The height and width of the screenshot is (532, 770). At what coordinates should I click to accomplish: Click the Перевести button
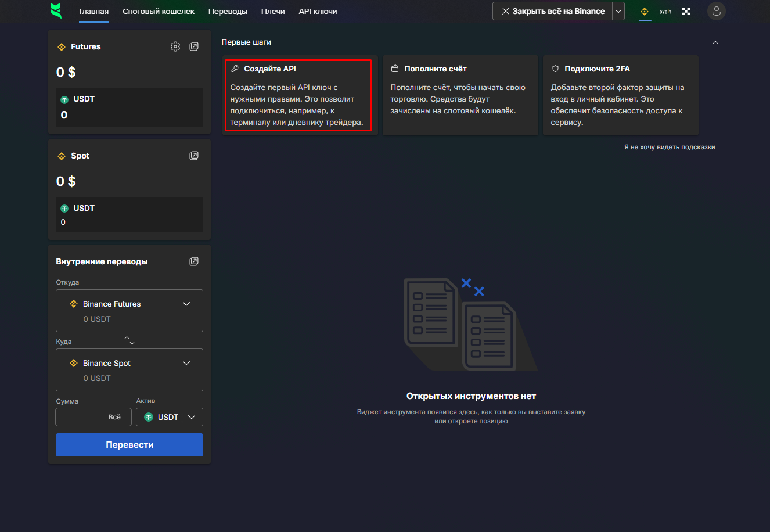point(129,445)
